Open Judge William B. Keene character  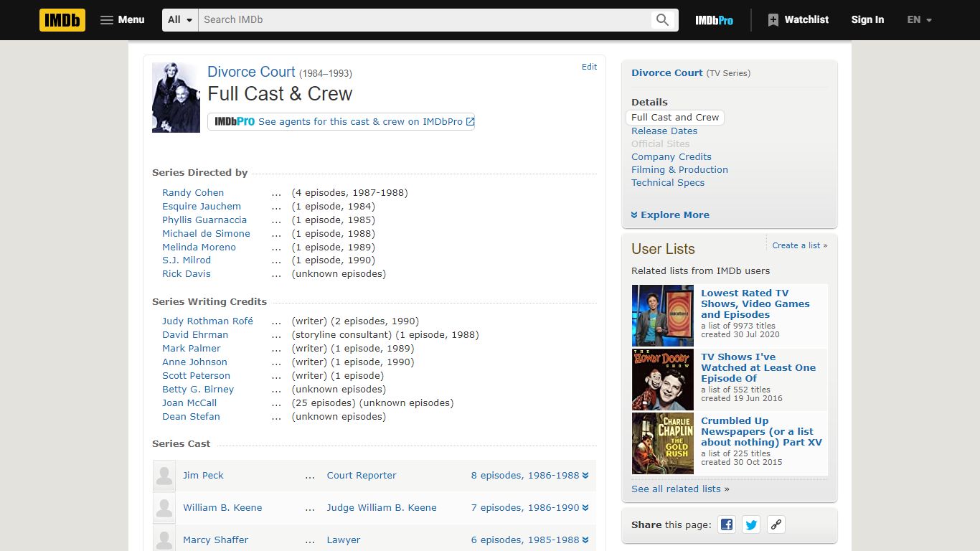click(382, 507)
